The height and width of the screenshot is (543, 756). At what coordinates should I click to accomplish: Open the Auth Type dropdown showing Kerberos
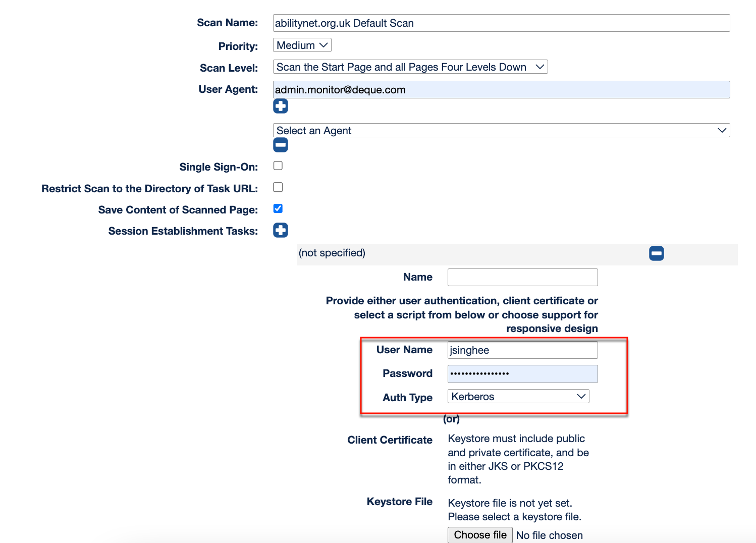pos(518,397)
